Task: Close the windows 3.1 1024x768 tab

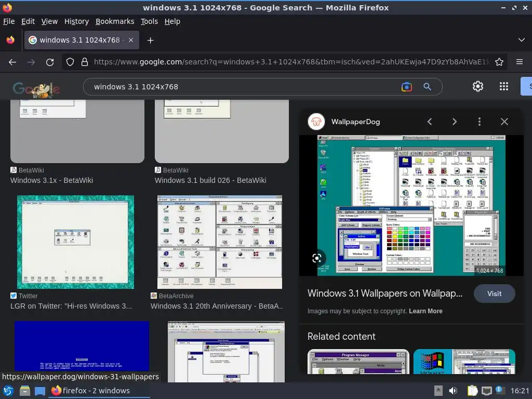Action: 131,40
